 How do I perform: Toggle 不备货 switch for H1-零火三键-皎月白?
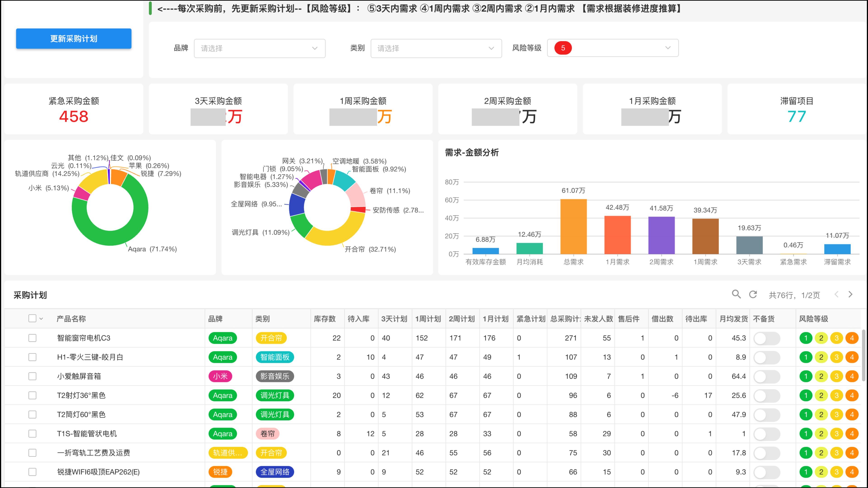(x=767, y=358)
